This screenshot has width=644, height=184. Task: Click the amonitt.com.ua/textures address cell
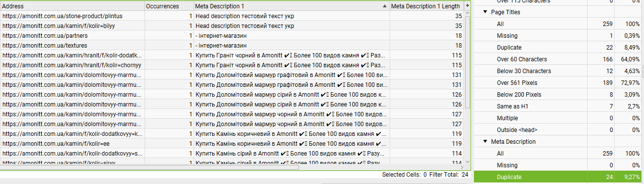pyautogui.click(x=73, y=46)
